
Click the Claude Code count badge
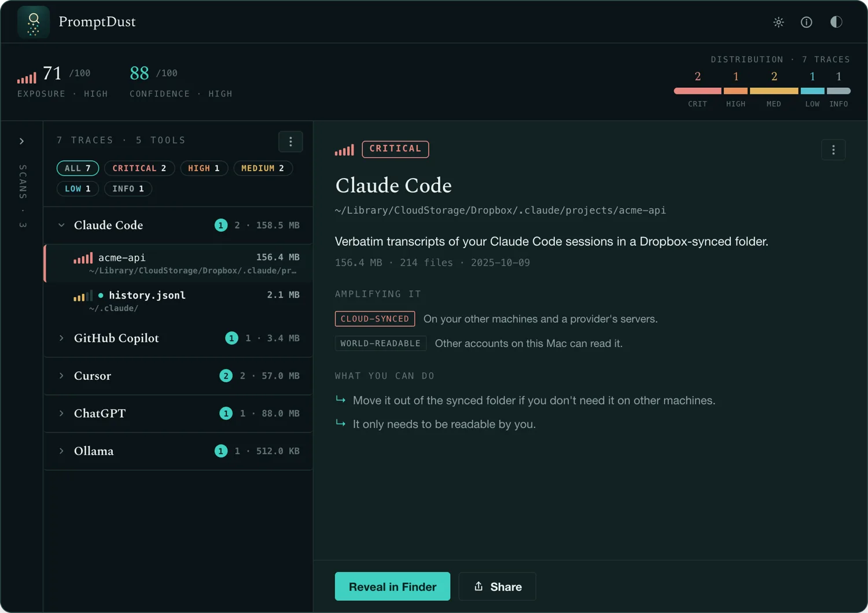pyautogui.click(x=221, y=225)
